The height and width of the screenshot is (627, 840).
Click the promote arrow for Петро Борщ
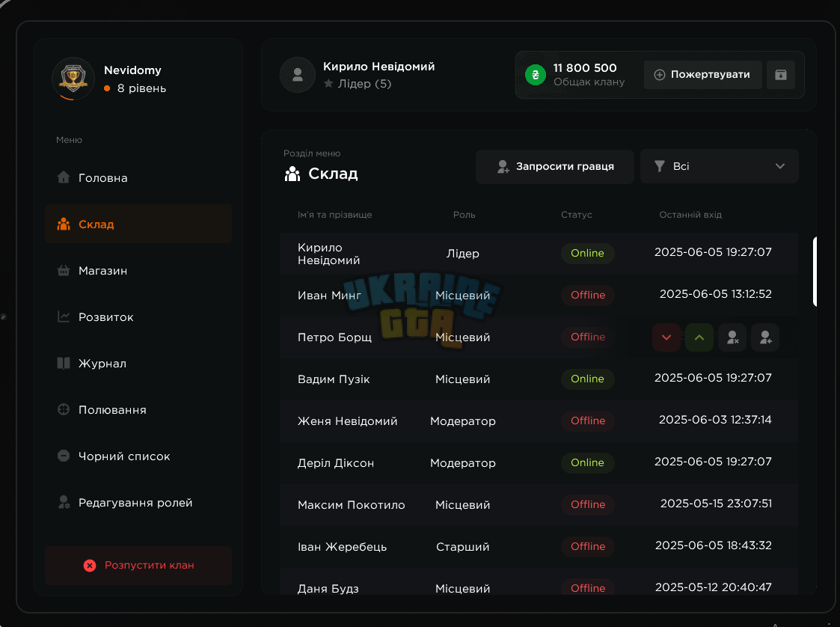tap(699, 337)
